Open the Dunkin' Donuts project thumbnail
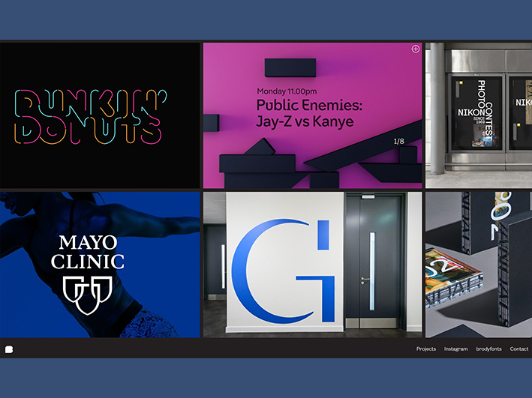Screen dimensions: 532x398 [100, 115]
